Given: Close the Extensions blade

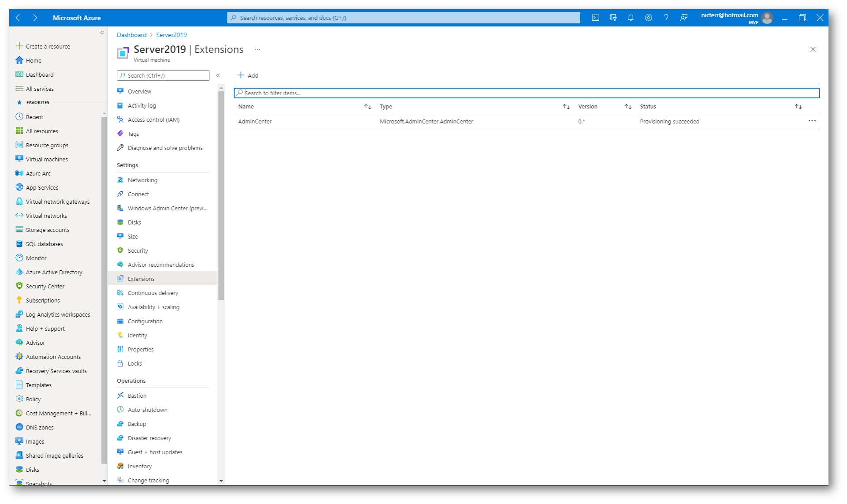Looking at the screenshot, I should (x=813, y=49).
